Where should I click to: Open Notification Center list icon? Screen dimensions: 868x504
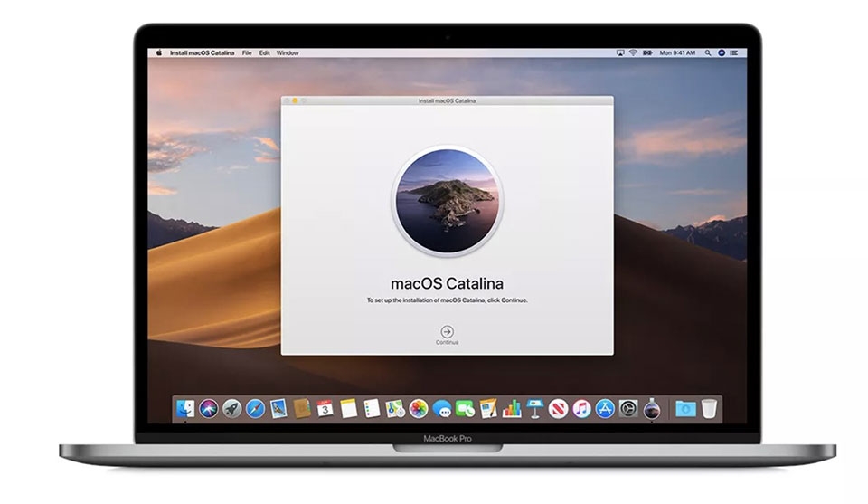[x=734, y=53]
